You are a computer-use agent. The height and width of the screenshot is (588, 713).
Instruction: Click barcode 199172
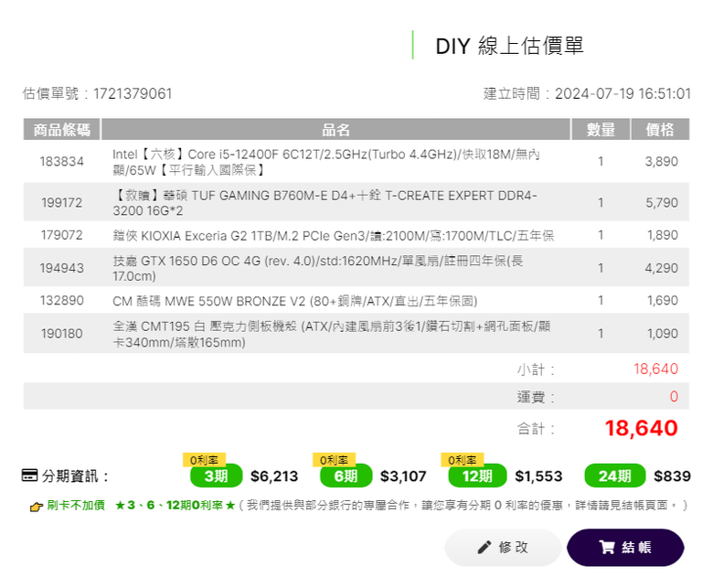click(x=62, y=202)
